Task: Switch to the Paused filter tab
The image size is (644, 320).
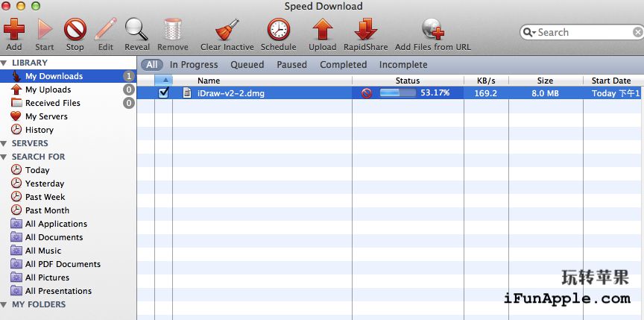Action: (x=291, y=65)
